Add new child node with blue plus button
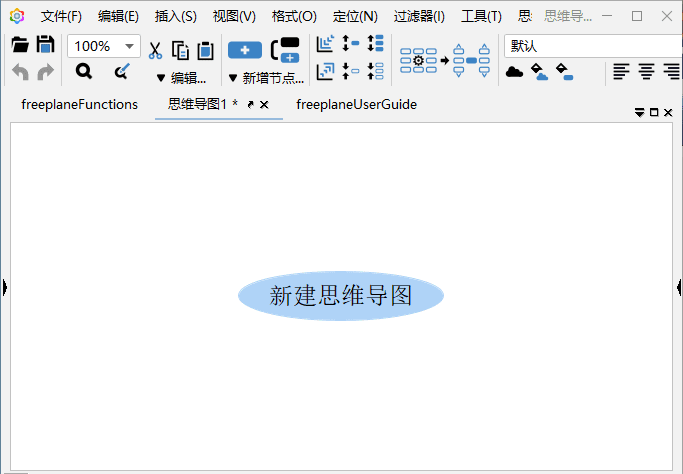This screenshot has width=683, height=474. [x=245, y=50]
